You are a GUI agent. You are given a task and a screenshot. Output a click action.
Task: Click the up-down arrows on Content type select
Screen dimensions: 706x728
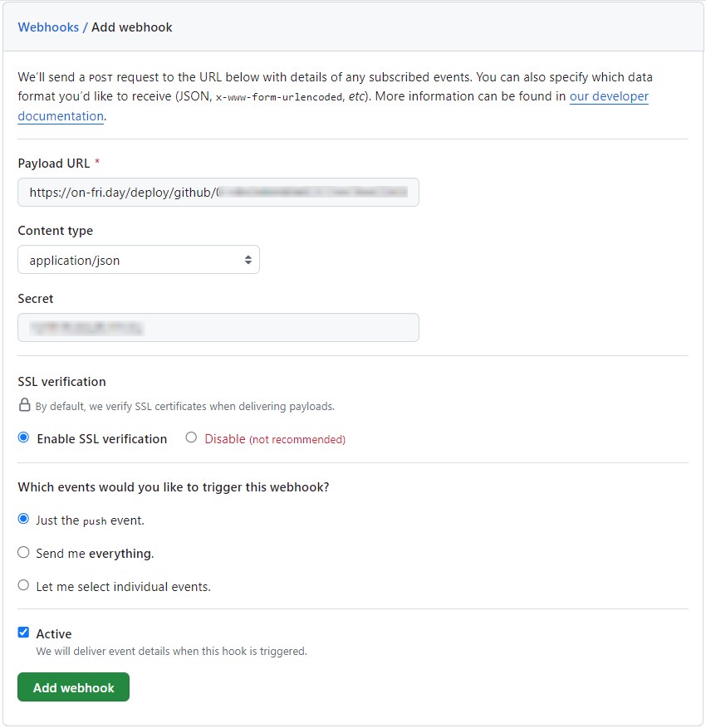(248, 260)
